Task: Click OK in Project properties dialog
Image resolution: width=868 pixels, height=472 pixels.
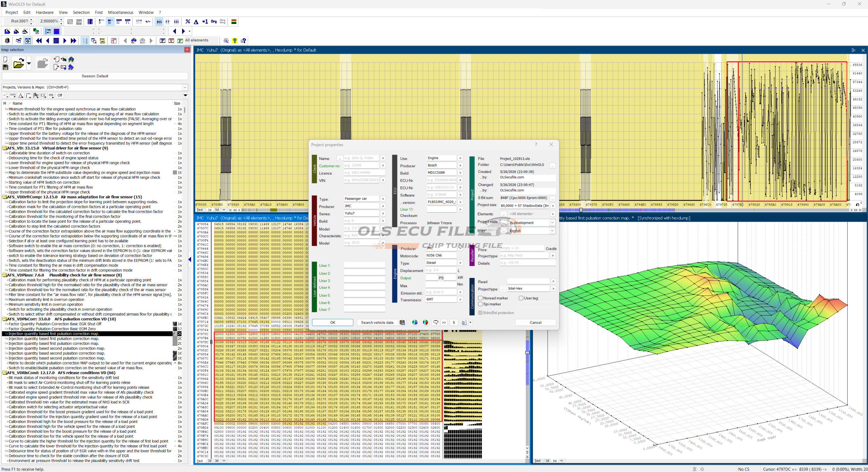Action: (333, 322)
